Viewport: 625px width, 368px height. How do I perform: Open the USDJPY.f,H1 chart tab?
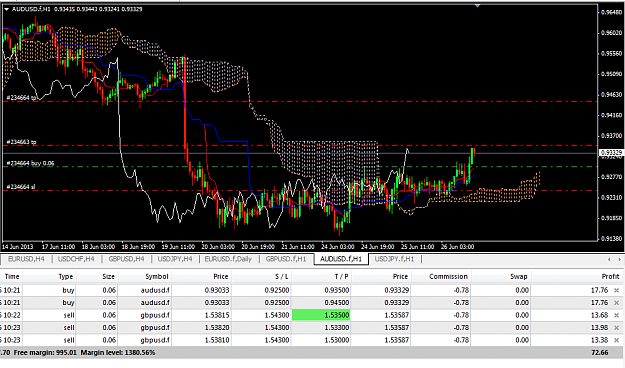point(395,259)
